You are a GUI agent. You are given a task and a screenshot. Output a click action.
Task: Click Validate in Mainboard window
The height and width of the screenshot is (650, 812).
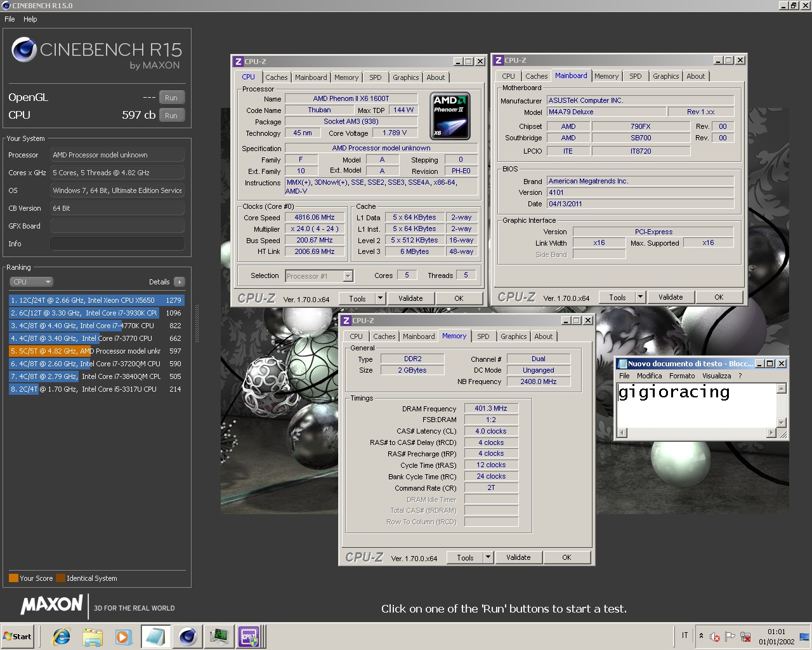[671, 297]
